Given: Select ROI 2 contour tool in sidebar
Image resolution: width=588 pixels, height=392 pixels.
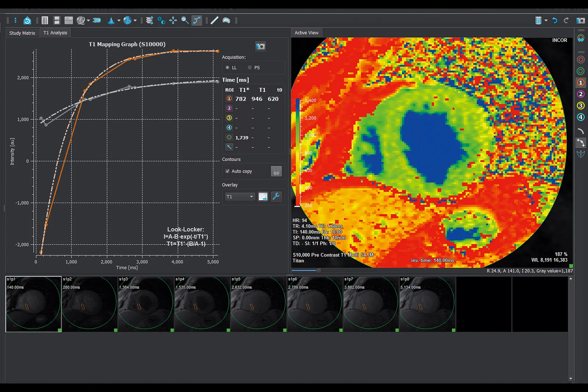Looking at the screenshot, I should click(x=581, y=94).
